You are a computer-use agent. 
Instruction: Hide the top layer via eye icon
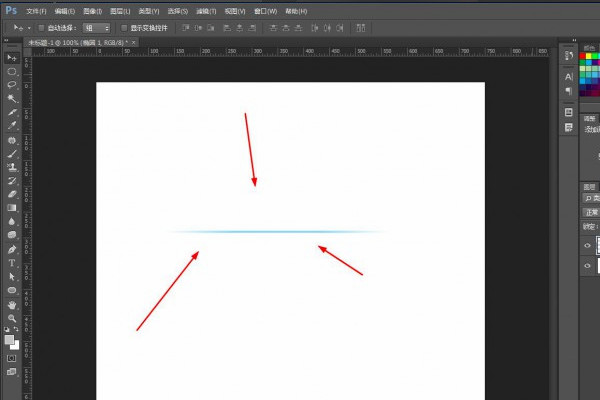[x=588, y=245]
